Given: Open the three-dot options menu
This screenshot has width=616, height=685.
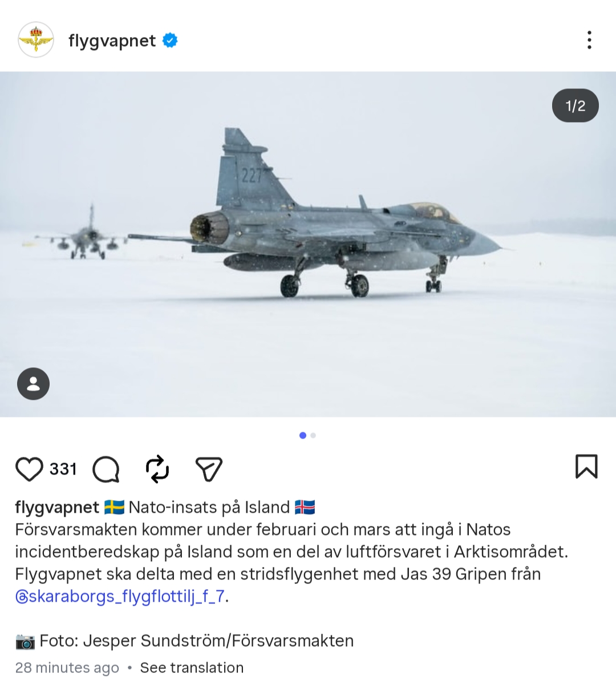Looking at the screenshot, I should [x=589, y=40].
